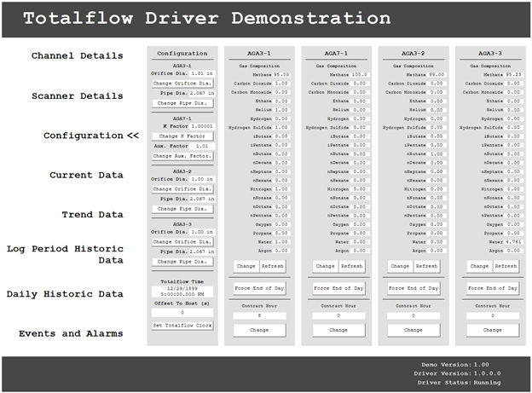Force End of Day for AGA7-1
Viewport: 532px width, 393px height.
(x=338, y=288)
